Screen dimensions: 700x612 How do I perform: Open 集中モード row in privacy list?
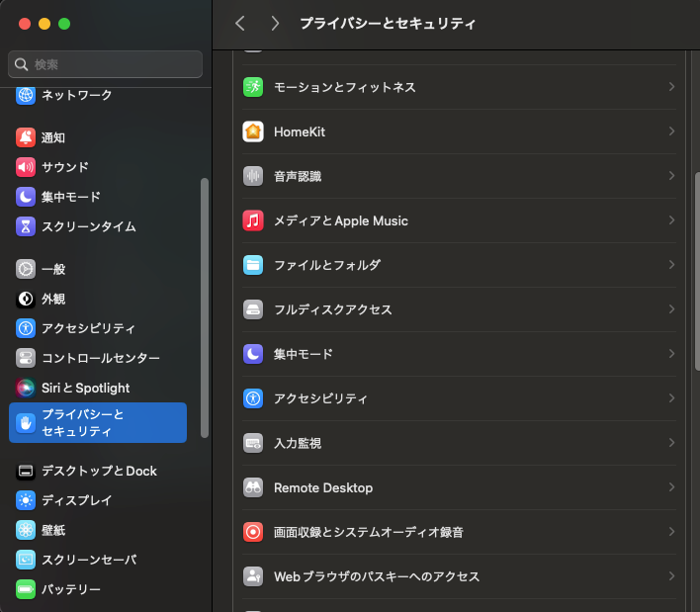459,354
